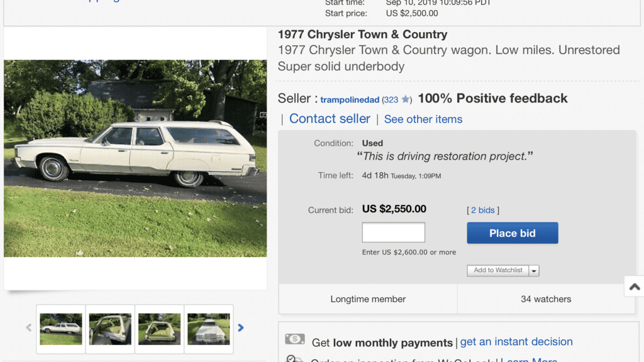Click the money icon beside monthly payments
This screenshot has height=362, width=644.
[x=294, y=339]
